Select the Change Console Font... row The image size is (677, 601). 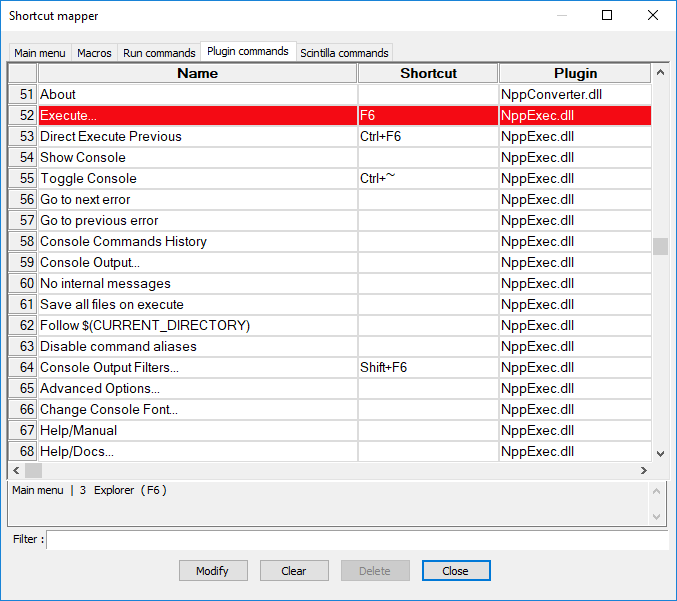click(x=329, y=409)
